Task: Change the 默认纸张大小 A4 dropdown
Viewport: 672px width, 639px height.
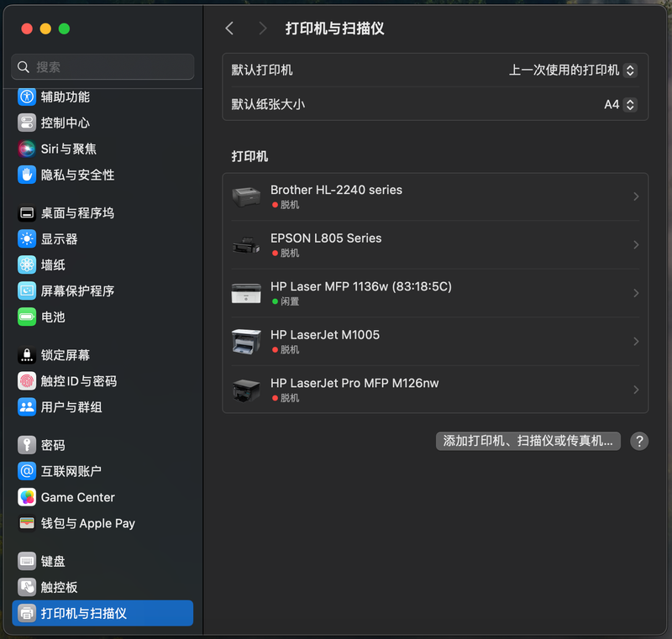Action: 620,105
